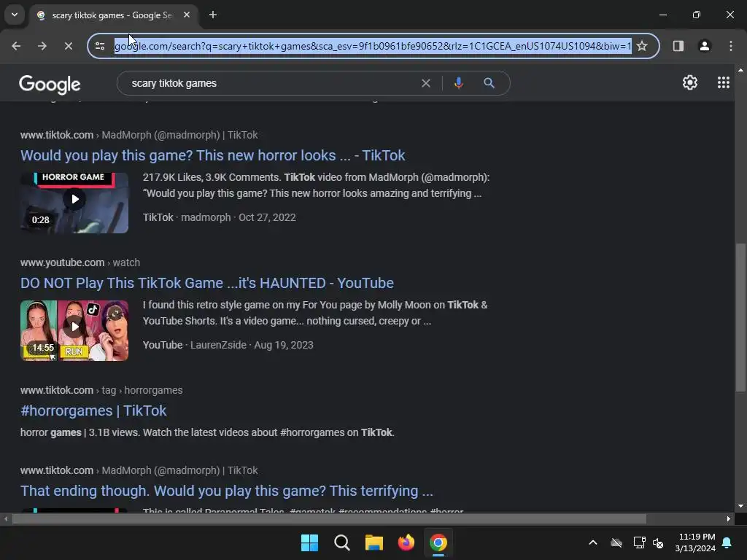Go to Google homepage via logo
Screen dimensions: 747x560
tap(50, 85)
